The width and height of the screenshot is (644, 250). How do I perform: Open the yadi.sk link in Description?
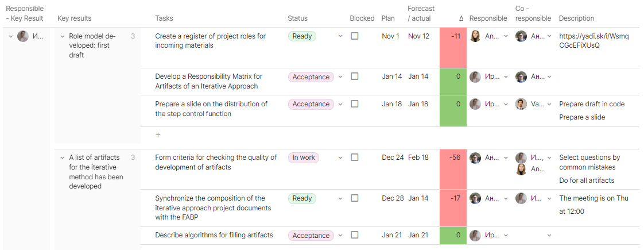point(593,41)
